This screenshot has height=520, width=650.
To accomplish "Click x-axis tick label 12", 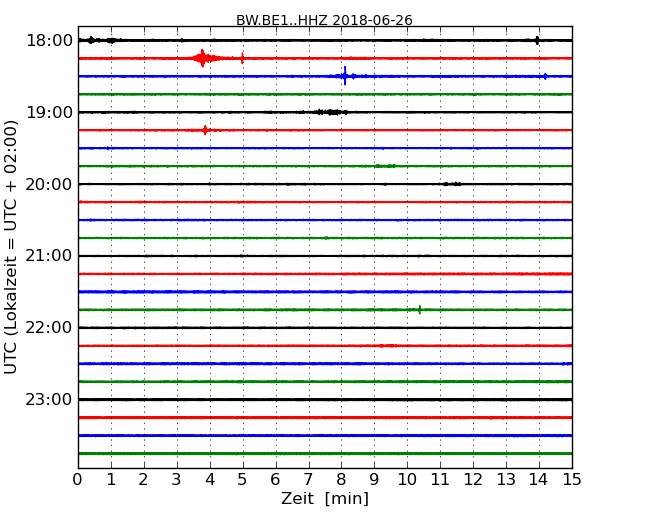I will coord(473,480).
